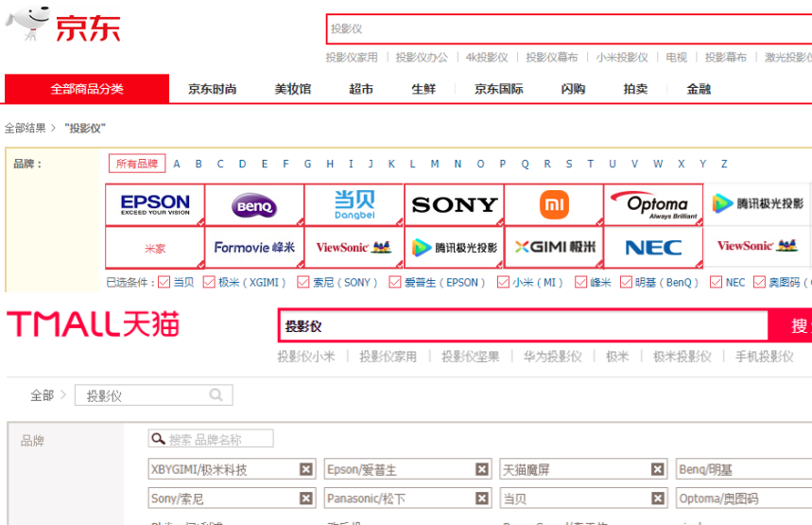Remove XBYGIMI/极米科技 brand with its X
The width and height of the screenshot is (812, 525).
pyautogui.click(x=306, y=469)
